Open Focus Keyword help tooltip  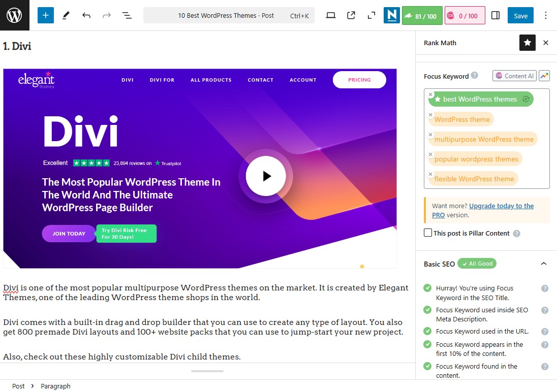click(475, 75)
